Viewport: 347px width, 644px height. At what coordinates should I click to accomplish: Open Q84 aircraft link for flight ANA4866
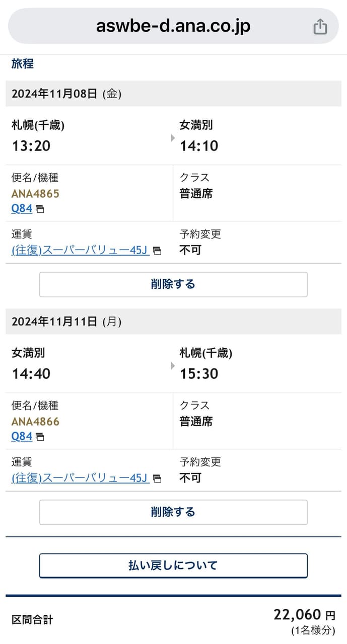point(22,436)
